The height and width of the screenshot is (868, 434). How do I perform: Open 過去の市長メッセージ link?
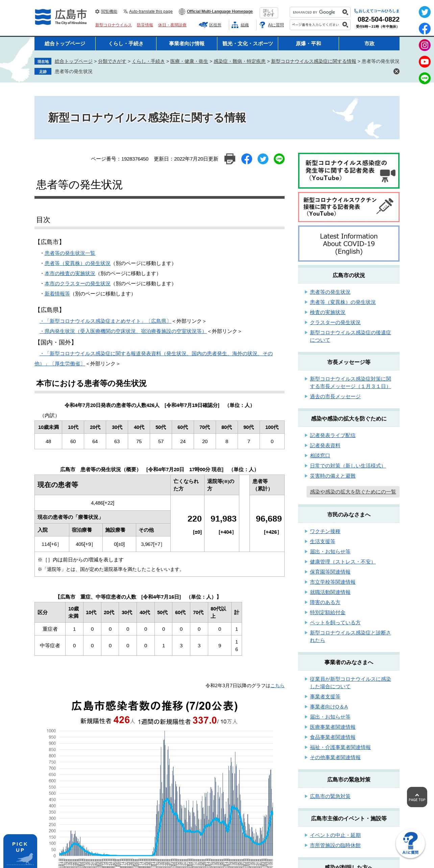click(335, 396)
